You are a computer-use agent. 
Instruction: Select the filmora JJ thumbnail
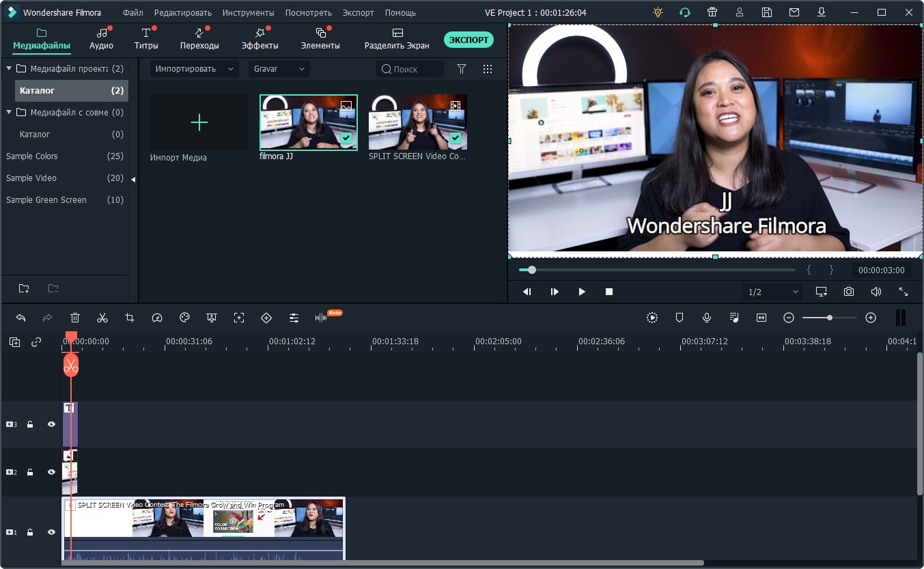309,122
